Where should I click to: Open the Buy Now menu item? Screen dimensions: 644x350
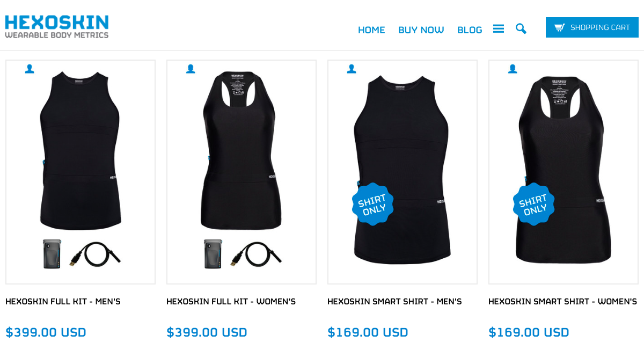point(421,30)
